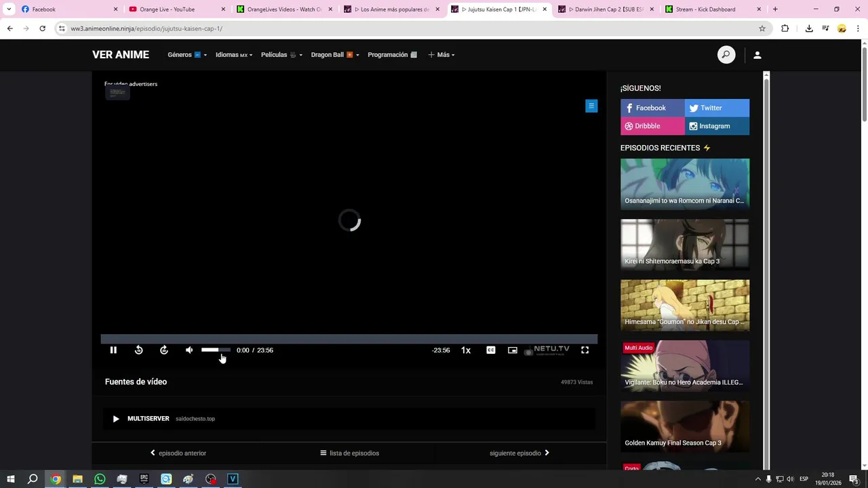Open the Chrome three-dot menu
The width and height of the screenshot is (868, 488).
[x=859, y=28]
